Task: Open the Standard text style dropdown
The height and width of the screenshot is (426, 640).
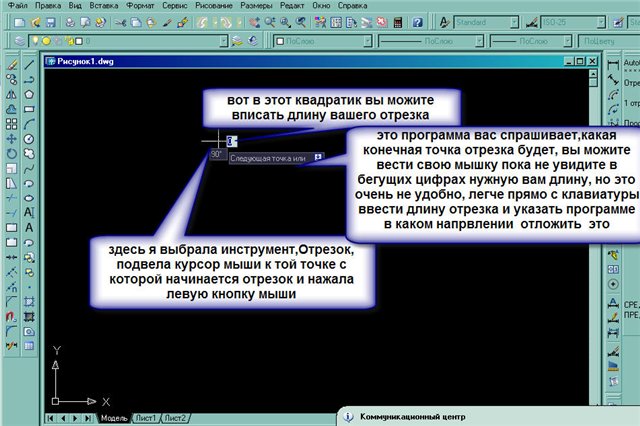Action: (514, 21)
